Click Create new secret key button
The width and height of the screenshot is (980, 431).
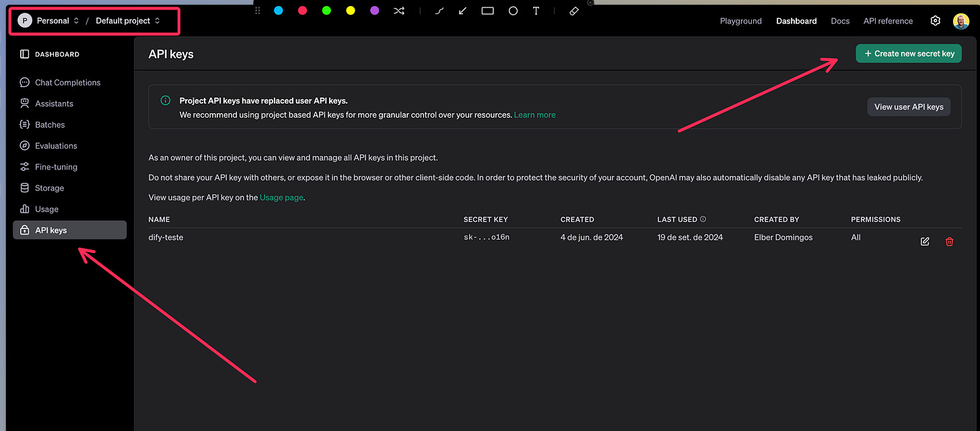(x=909, y=54)
